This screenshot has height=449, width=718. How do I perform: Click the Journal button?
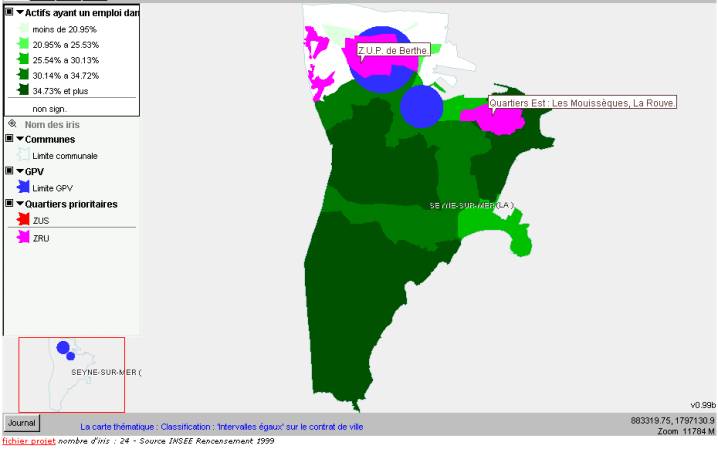(22, 423)
